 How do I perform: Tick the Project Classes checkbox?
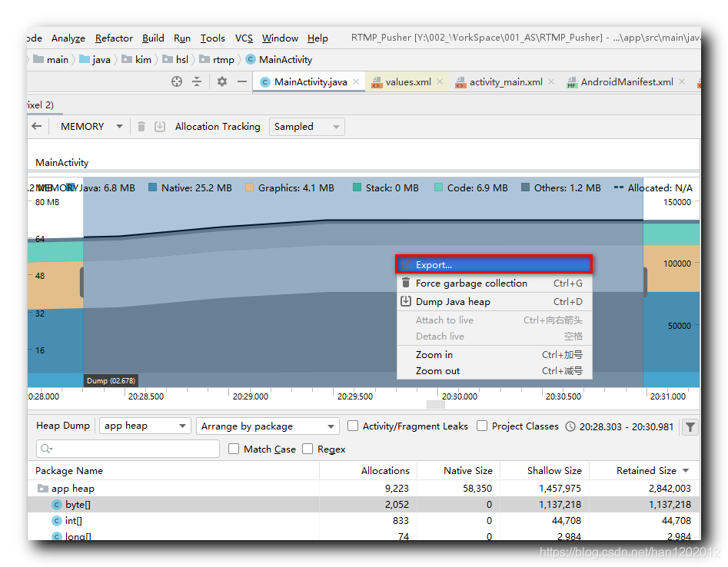point(482,426)
